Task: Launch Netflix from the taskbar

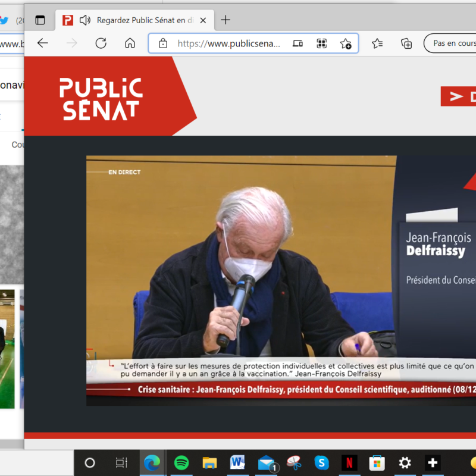Action: 349,462
